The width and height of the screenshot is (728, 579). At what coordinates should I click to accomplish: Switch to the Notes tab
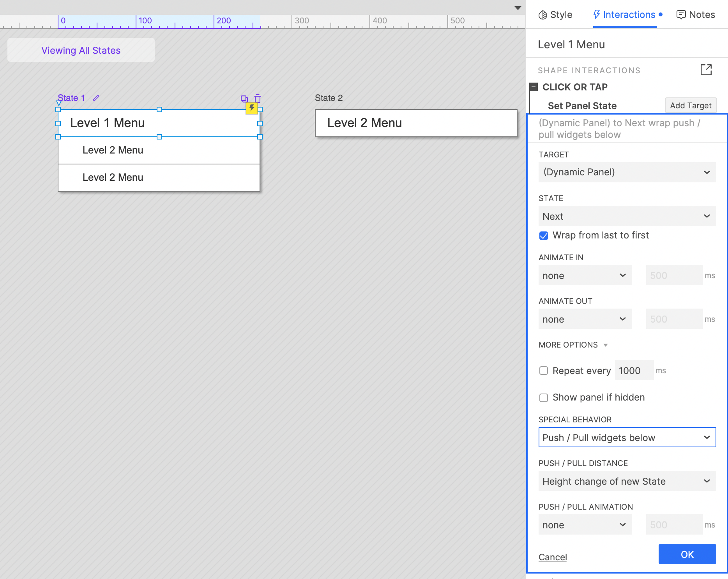pyautogui.click(x=696, y=15)
